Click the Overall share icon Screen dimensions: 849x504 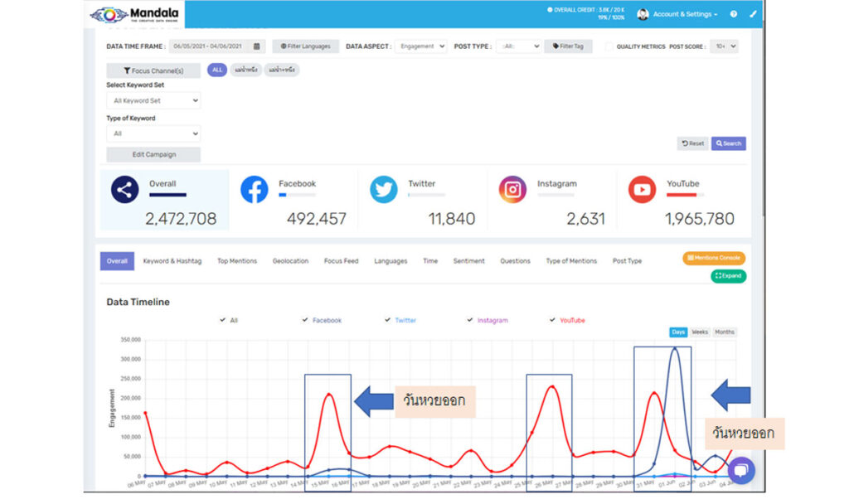124,190
